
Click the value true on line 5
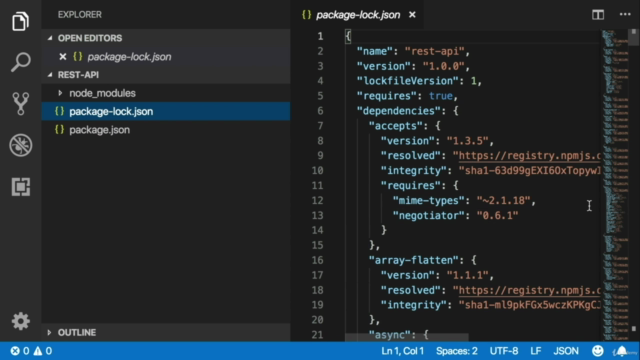(x=441, y=96)
